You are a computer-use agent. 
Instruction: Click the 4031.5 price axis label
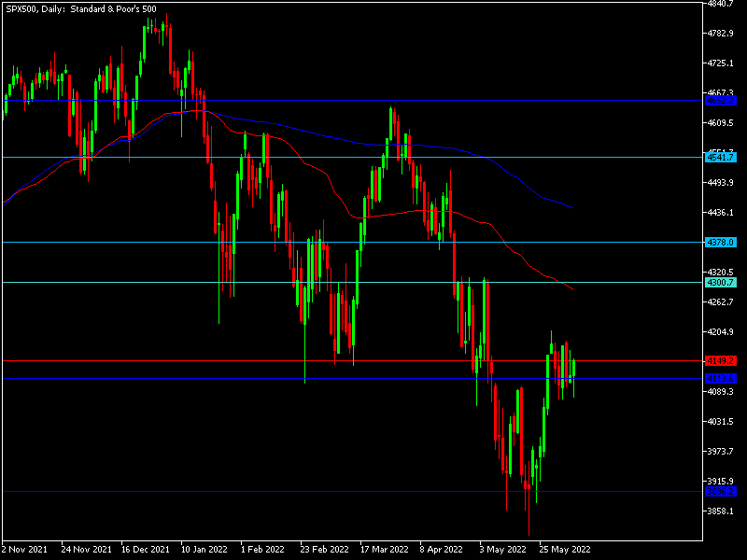[720, 422]
